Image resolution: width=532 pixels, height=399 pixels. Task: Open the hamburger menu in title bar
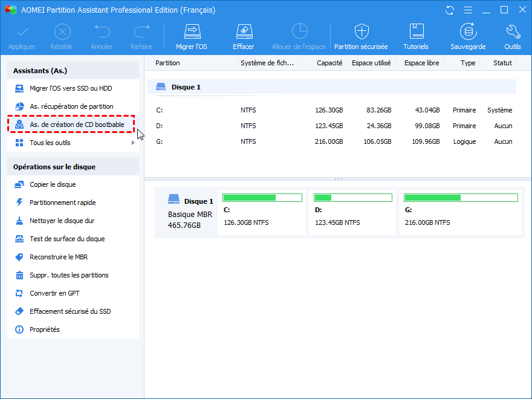pyautogui.click(x=468, y=10)
